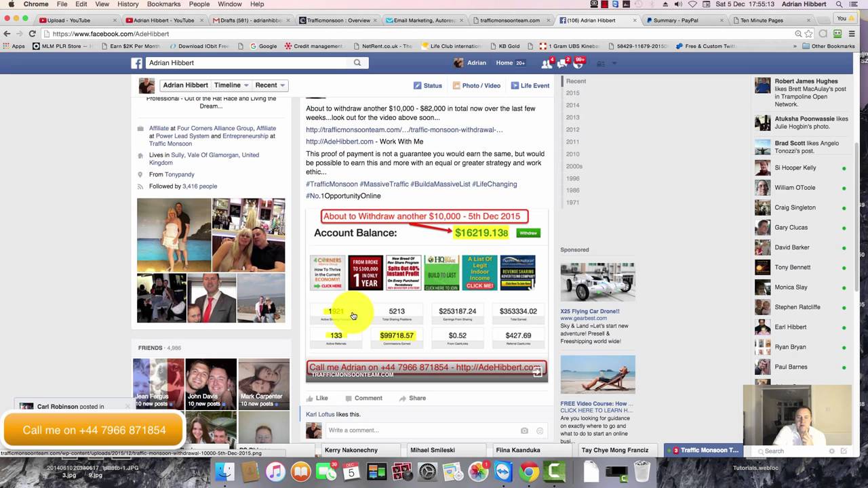Screen dimensions: 868x488
Task: Open the History menu
Action: click(x=127, y=4)
